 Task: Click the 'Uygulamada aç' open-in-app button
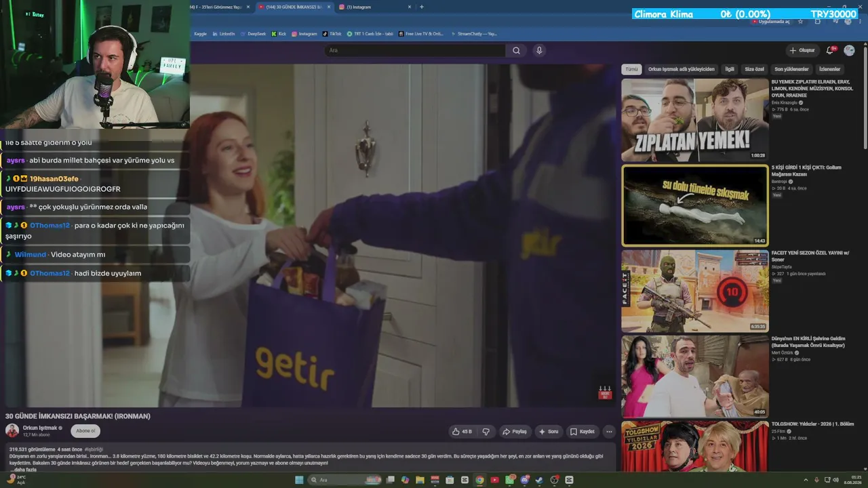pos(771,22)
